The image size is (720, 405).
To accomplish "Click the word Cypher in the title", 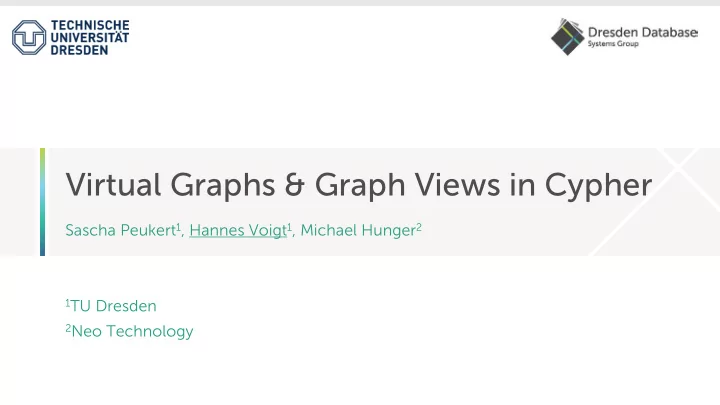I will pos(598,185).
